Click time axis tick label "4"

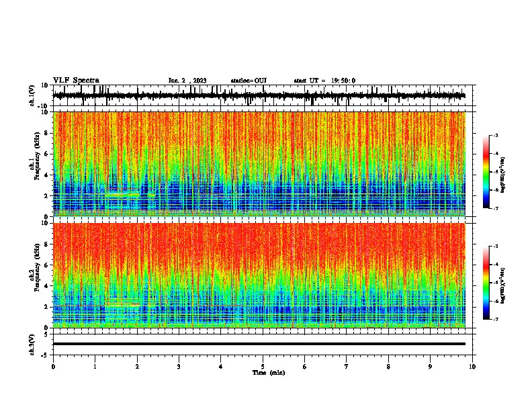point(221,367)
